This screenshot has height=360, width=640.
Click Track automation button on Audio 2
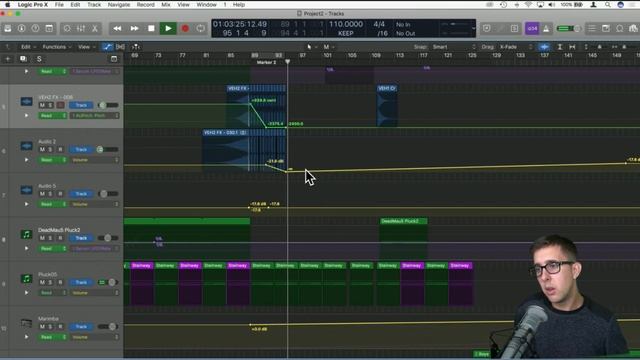pyautogui.click(x=81, y=149)
